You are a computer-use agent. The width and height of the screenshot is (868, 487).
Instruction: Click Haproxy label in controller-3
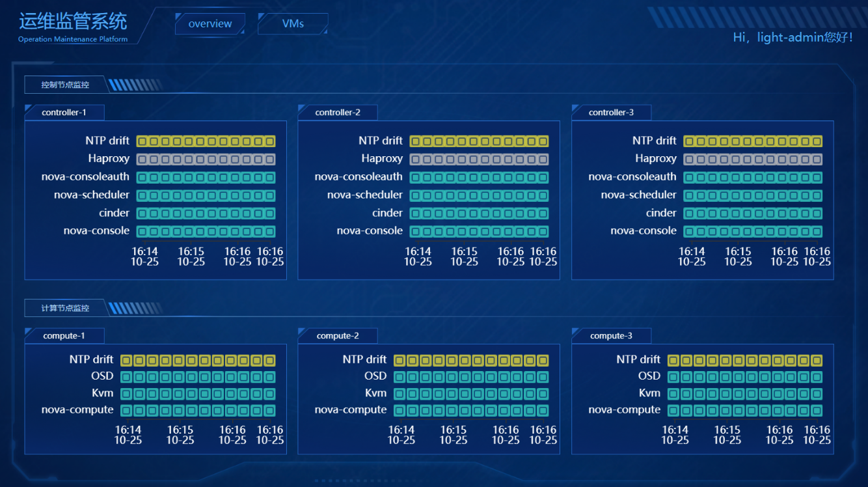pos(656,158)
